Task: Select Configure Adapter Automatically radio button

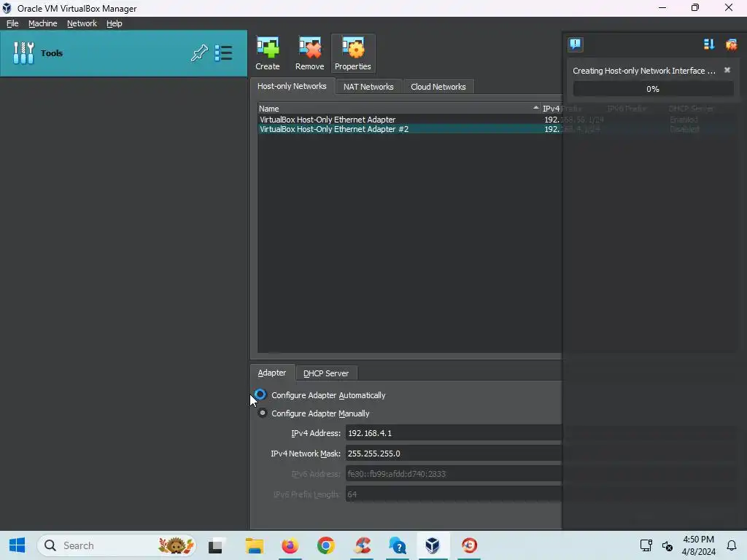Action: click(260, 394)
